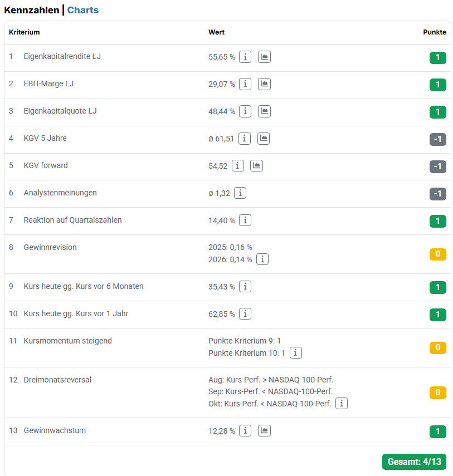Open info for Kursmomentum steigend
Screen dimensions: 453x476
click(x=296, y=353)
